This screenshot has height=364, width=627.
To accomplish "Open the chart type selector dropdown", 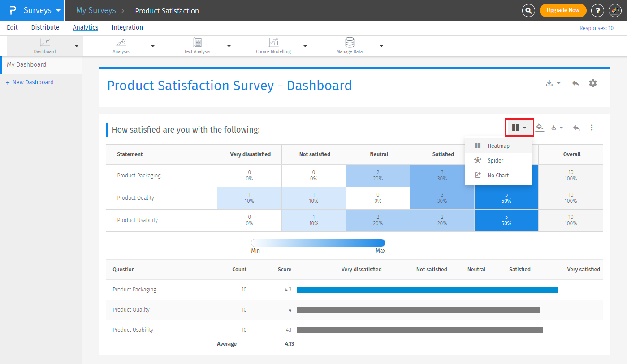I will [x=519, y=128].
